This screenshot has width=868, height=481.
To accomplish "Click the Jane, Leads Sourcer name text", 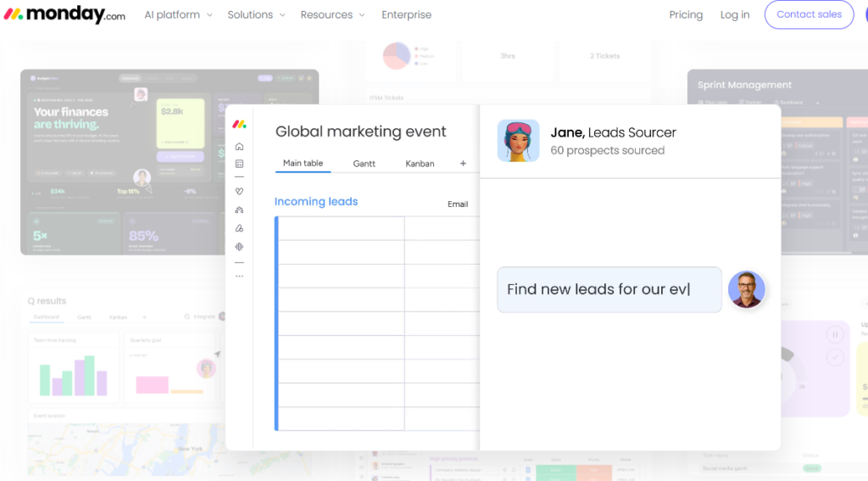I will point(613,132).
